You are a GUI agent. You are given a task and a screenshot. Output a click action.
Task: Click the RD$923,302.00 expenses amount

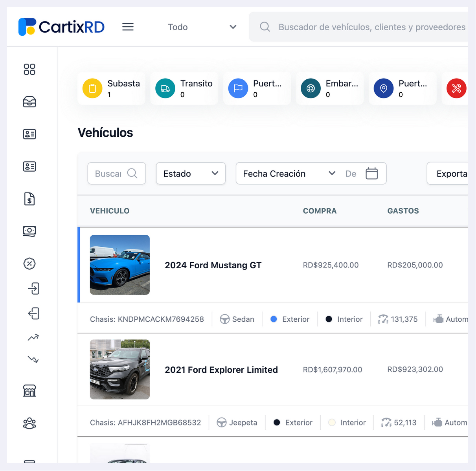click(415, 369)
